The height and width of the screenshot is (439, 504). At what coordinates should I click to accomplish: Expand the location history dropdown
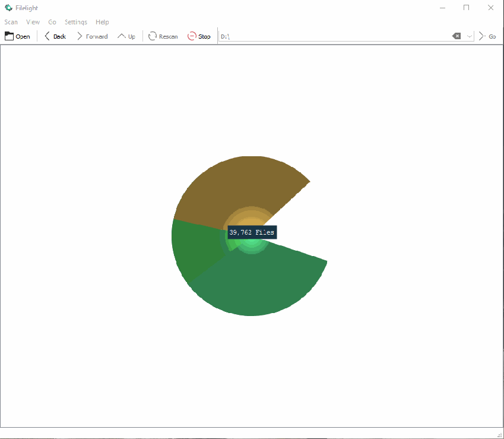[470, 36]
